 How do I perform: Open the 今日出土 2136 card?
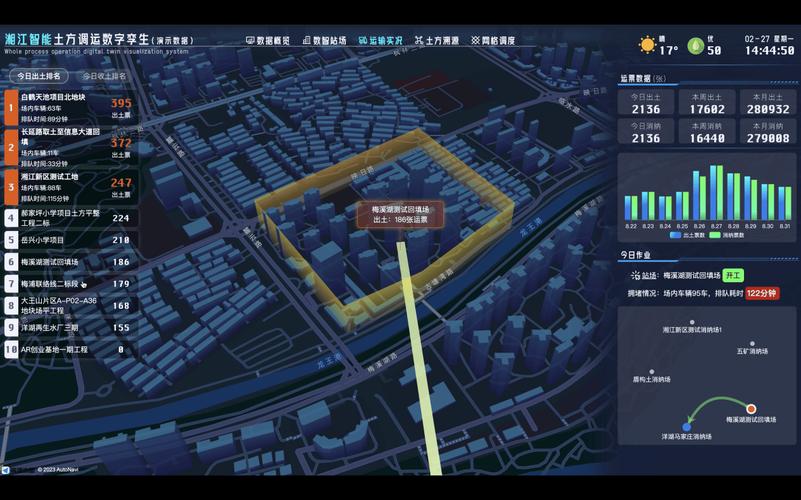646,104
